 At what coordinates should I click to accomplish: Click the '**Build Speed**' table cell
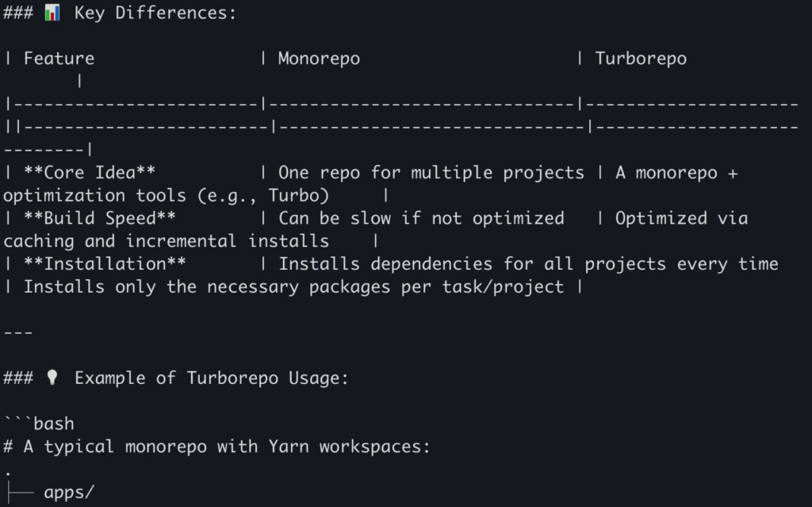coord(99,218)
